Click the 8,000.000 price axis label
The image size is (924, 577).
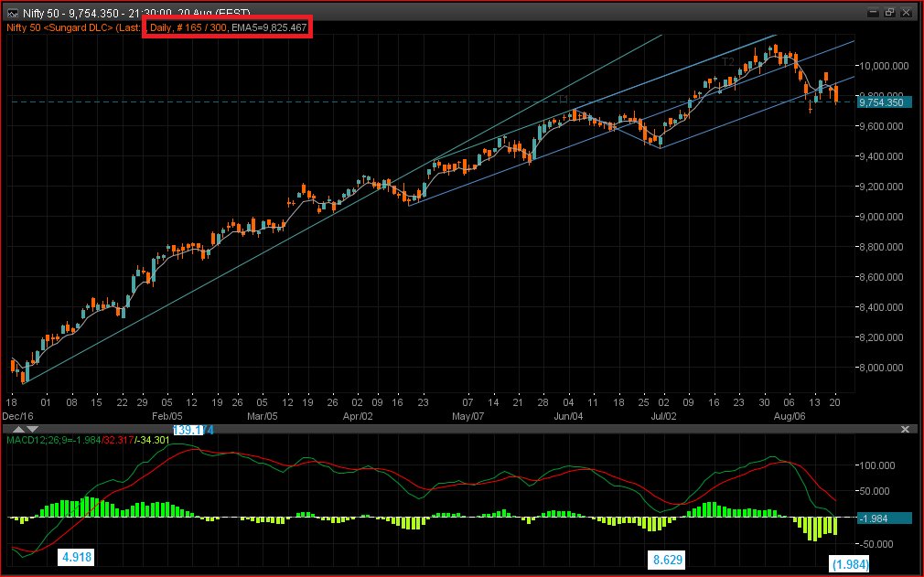pos(882,368)
